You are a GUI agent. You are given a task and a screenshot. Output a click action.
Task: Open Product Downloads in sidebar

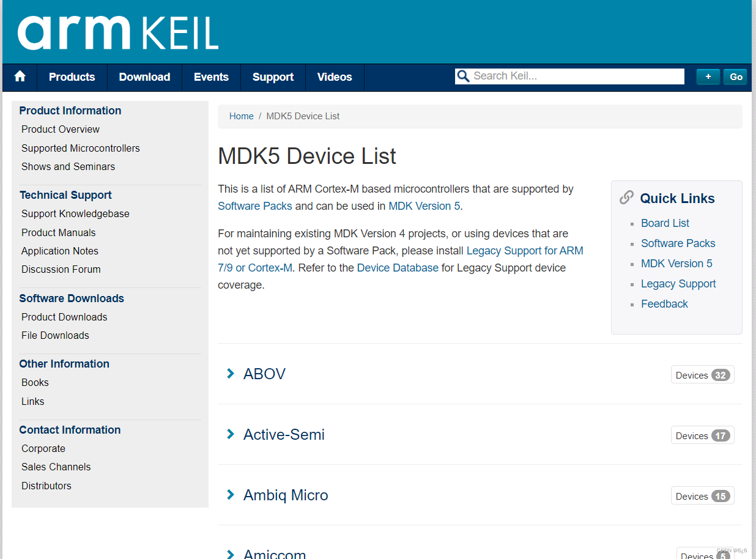coord(64,317)
